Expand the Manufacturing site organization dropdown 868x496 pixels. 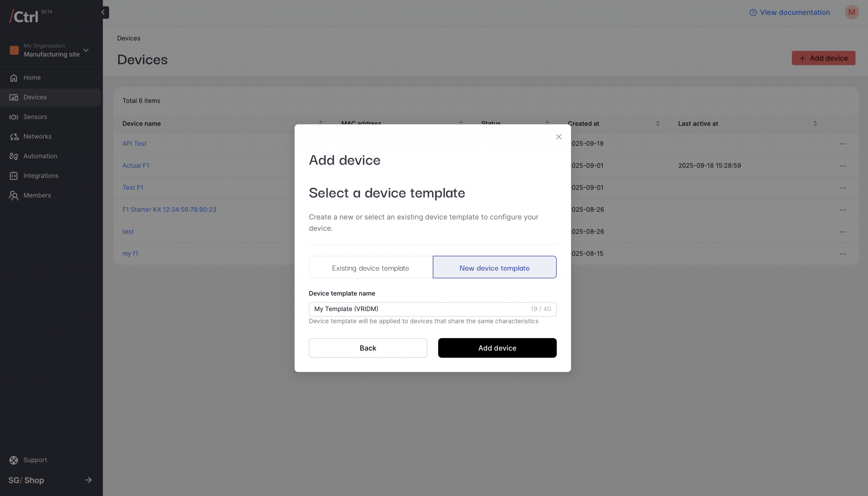tap(86, 50)
